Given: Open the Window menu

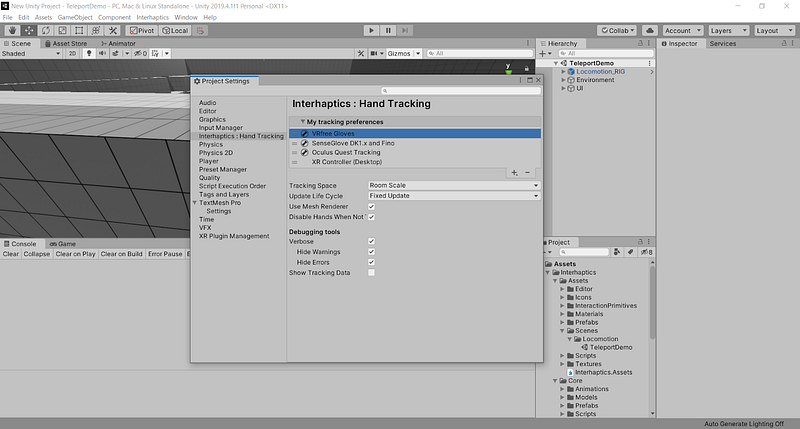Looking at the screenshot, I should (186, 17).
